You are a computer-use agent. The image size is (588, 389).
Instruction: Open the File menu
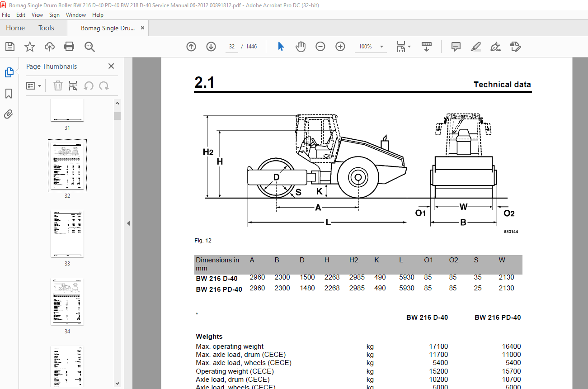coord(6,15)
